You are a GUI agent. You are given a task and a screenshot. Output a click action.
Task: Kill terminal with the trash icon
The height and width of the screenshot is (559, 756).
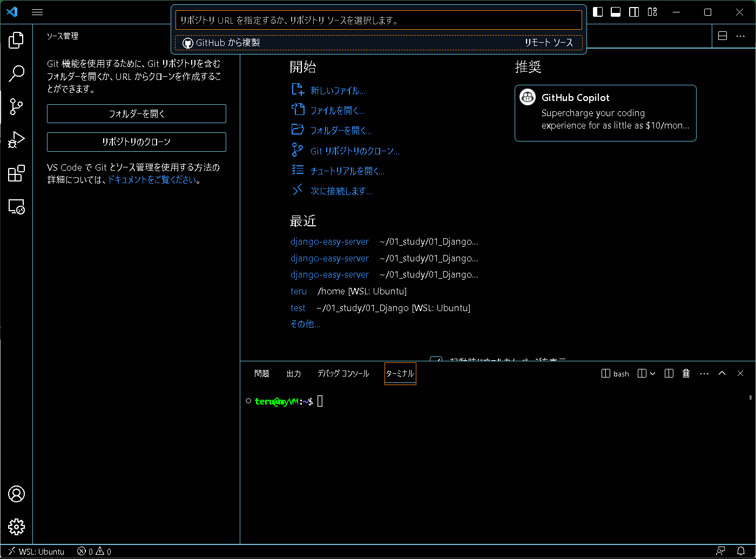[686, 373]
